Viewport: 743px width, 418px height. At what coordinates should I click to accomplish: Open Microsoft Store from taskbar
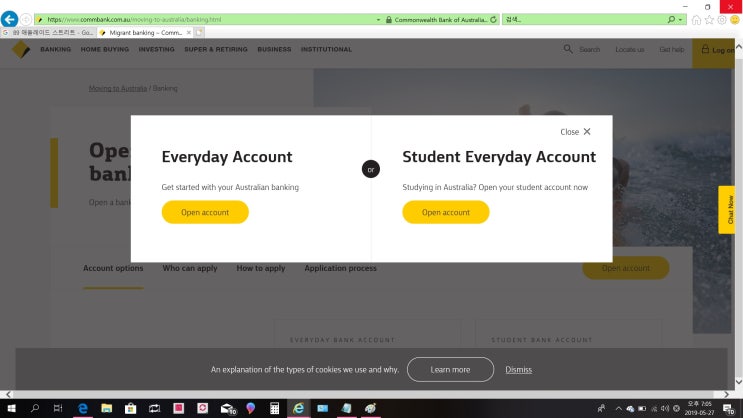(x=130, y=409)
